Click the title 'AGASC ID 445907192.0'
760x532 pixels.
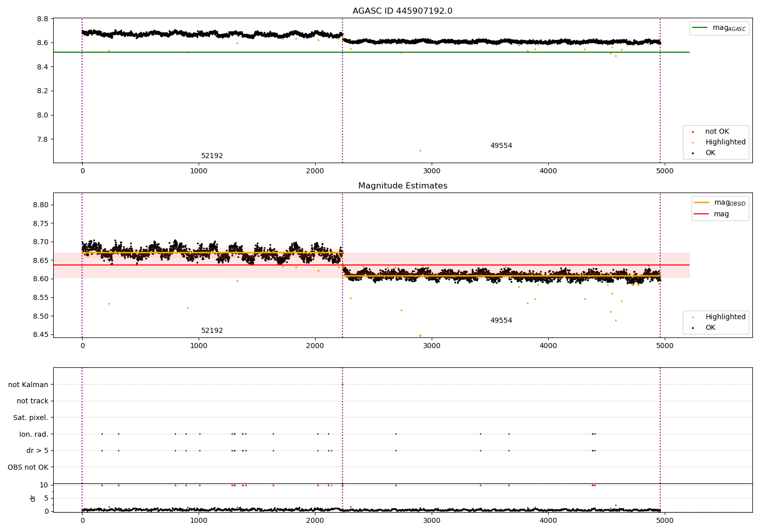click(402, 11)
